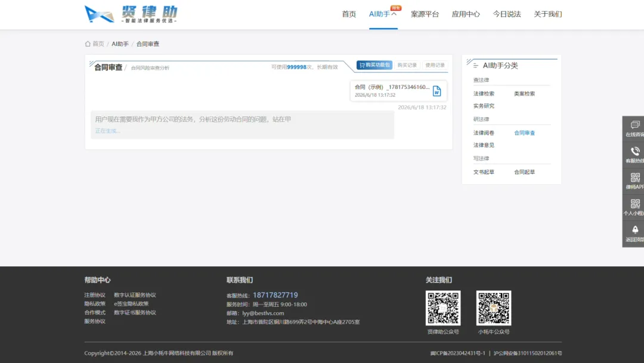Image resolution: width=644 pixels, height=363 pixels.
Task: Show the 律师APP QR code icon
Action: 635,177
